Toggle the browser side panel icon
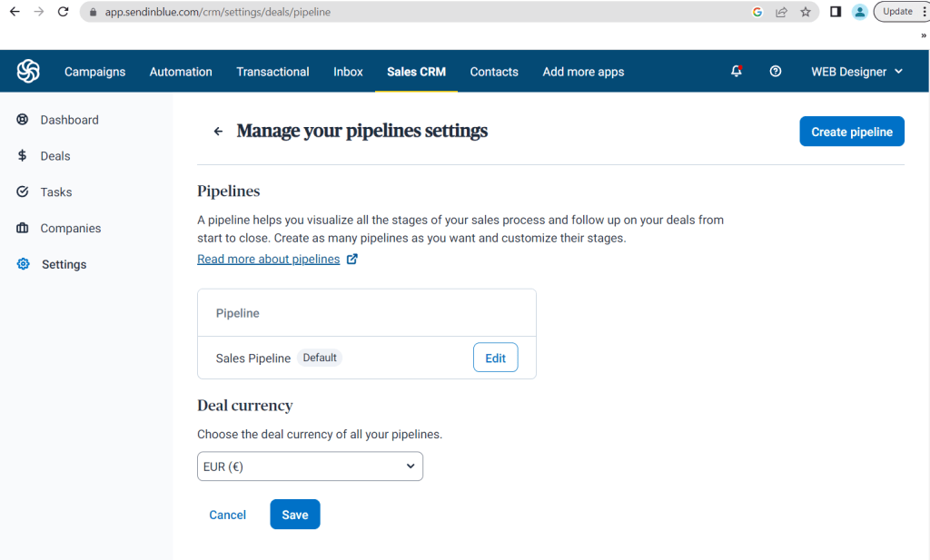This screenshot has width=930, height=560. click(836, 12)
